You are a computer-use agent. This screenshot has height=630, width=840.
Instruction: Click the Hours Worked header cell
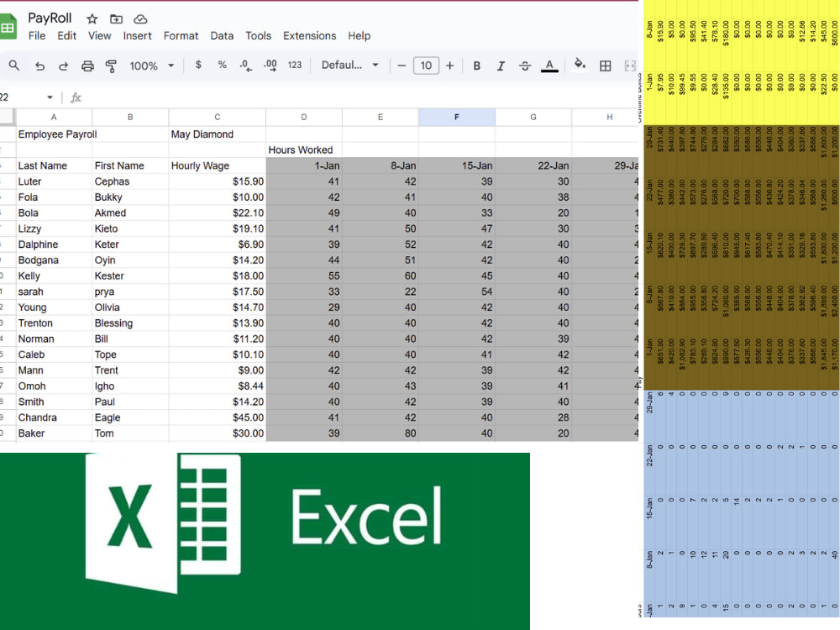click(304, 150)
